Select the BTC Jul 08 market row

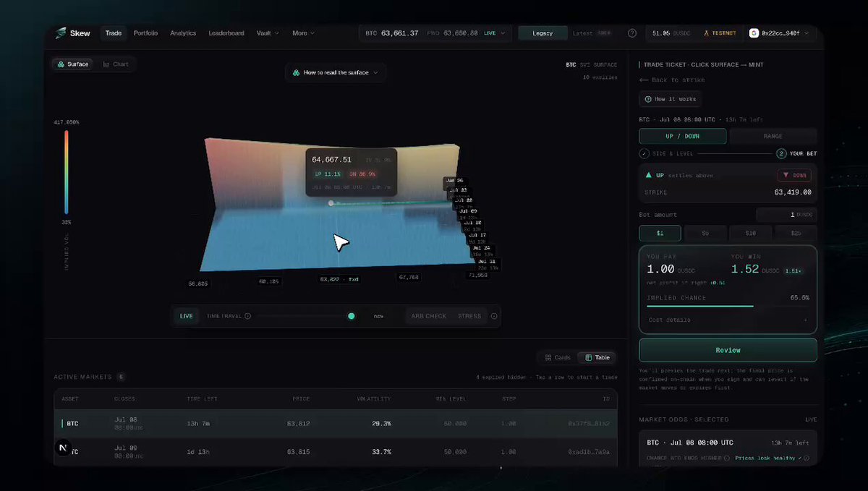pos(336,424)
